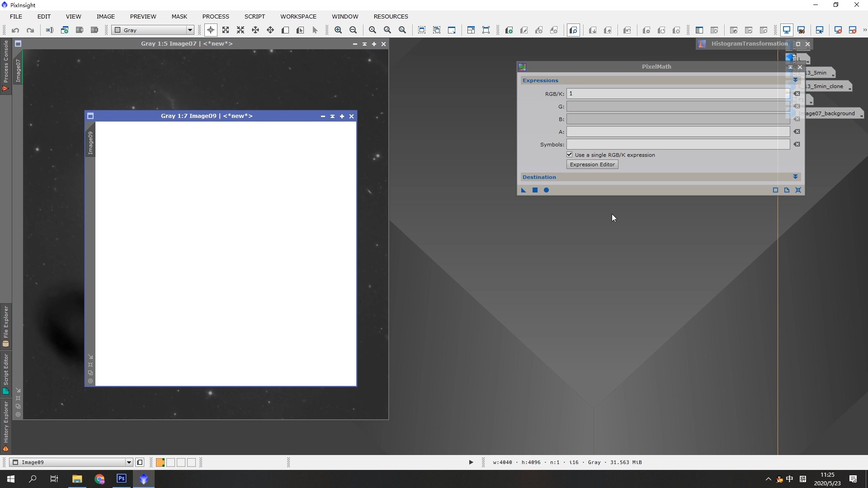Click the square preferences icon in PixelMath footer
Viewport: 868px width, 488px height.
click(775, 190)
